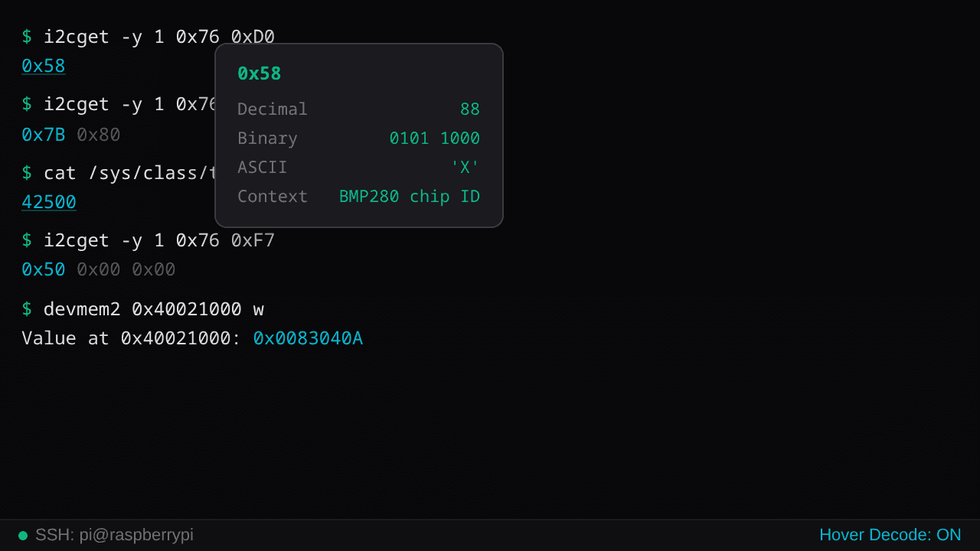Click the 0x0083040A devmem2 result value
The width and height of the screenshot is (980, 551).
pyautogui.click(x=308, y=338)
